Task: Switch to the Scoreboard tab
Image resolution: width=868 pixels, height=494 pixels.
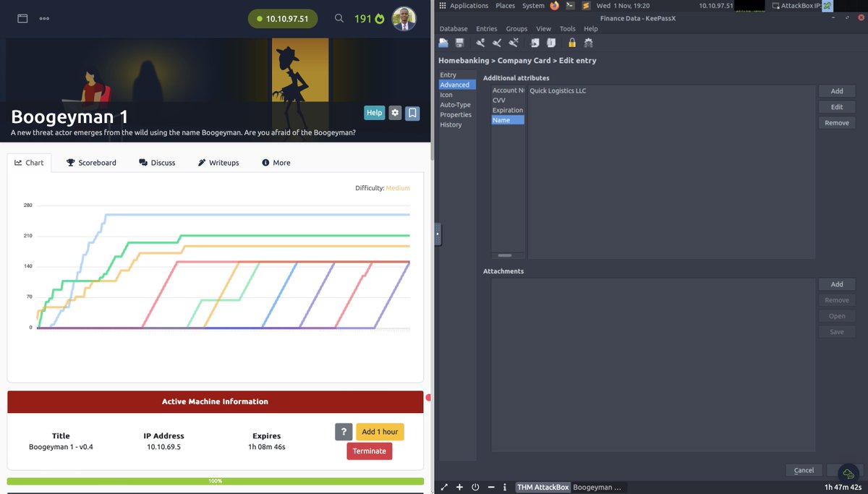Action: pos(91,163)
